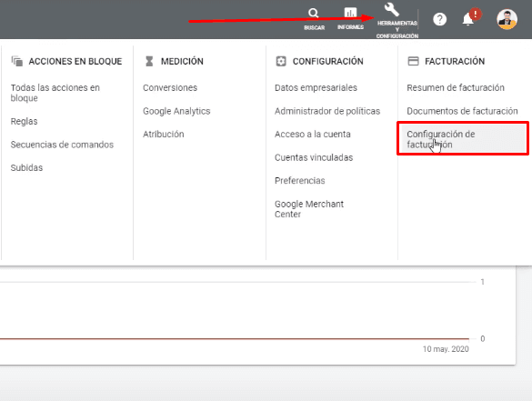The image size is (532, 401).
Task: Click the Facturación card icon
Action: pyautogui.click(x=413, y=61)
